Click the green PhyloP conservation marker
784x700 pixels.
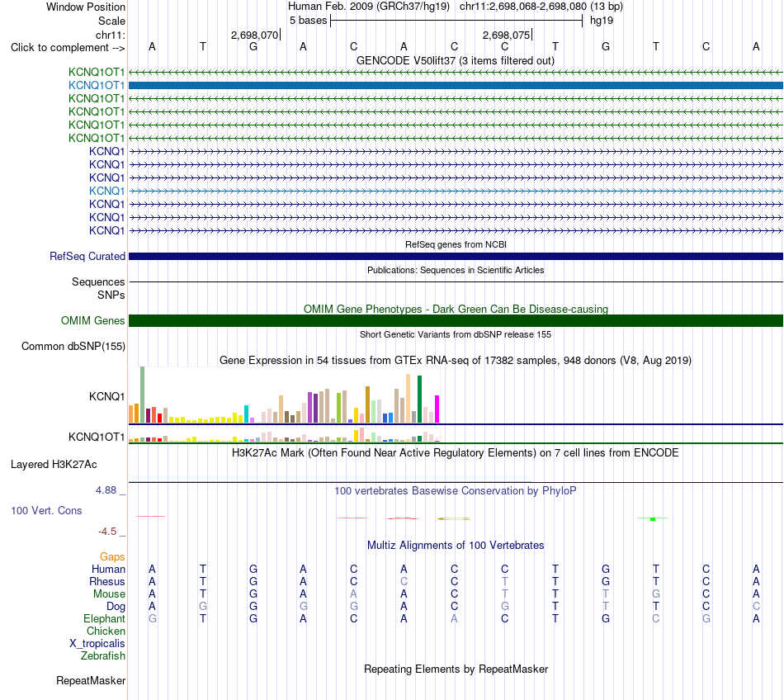(653, 519)
